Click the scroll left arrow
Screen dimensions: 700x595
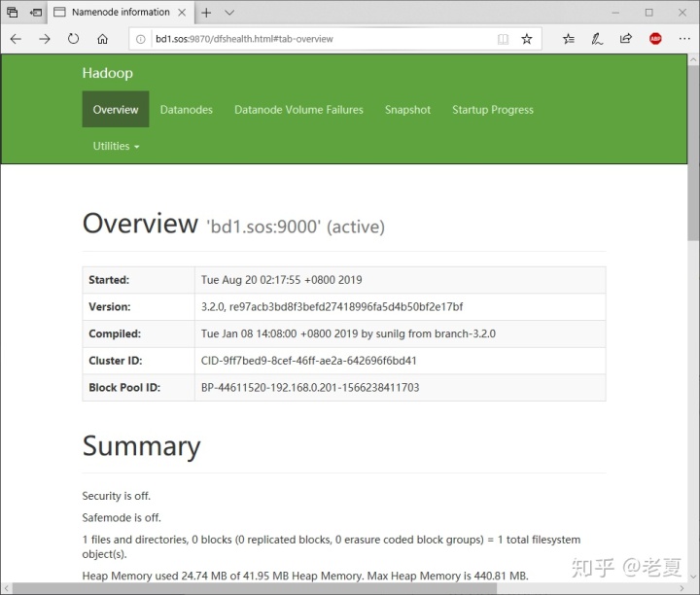click(x=6, y=588)
